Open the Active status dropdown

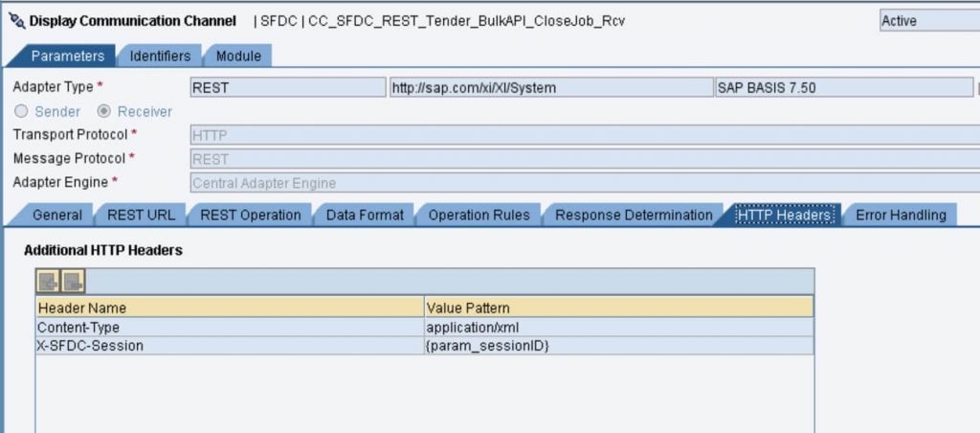pos(929,21)
